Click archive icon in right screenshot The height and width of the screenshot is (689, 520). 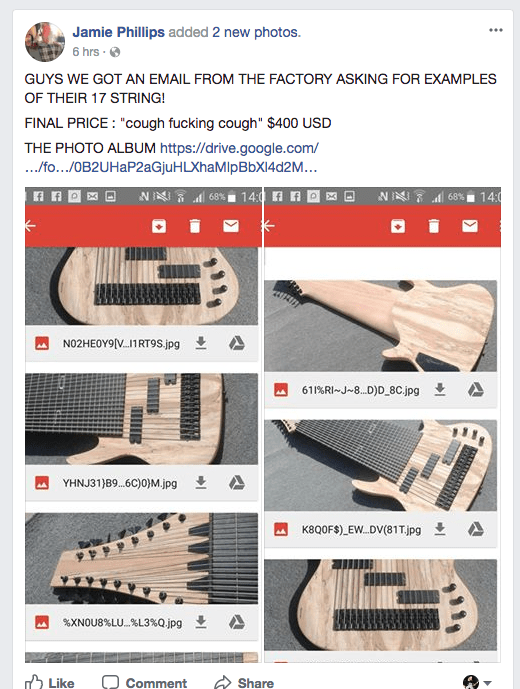point(398,226)
